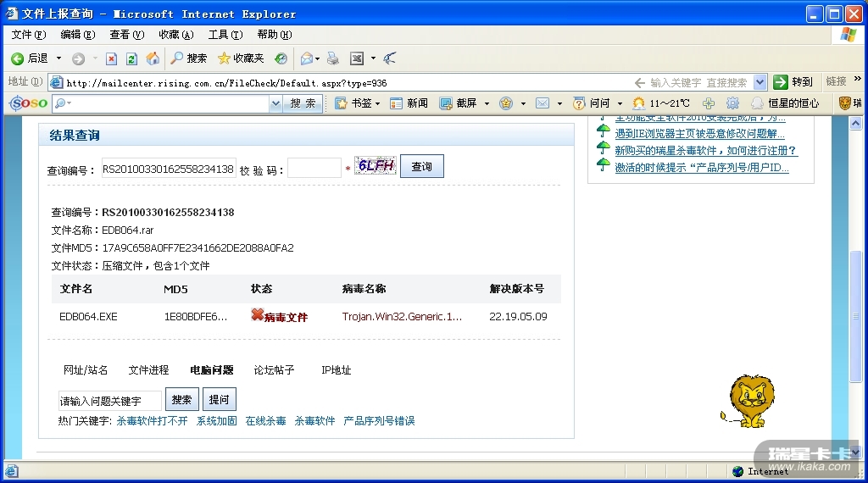The height and width of the screenshot is (483, 868).
Task: Go to Home page icon
Action: pos(153,58)
